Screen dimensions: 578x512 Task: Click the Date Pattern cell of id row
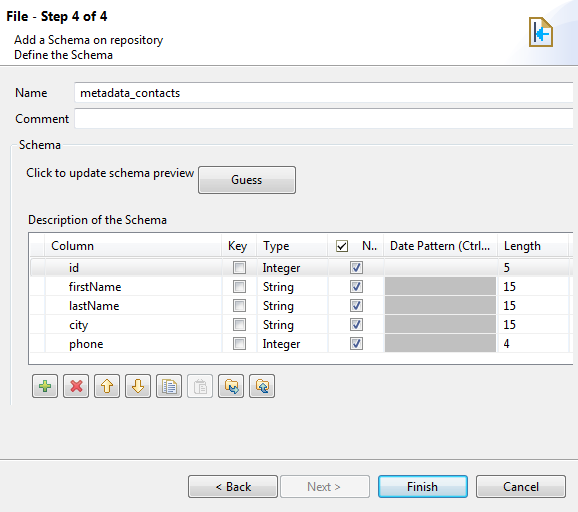(441, 268)
